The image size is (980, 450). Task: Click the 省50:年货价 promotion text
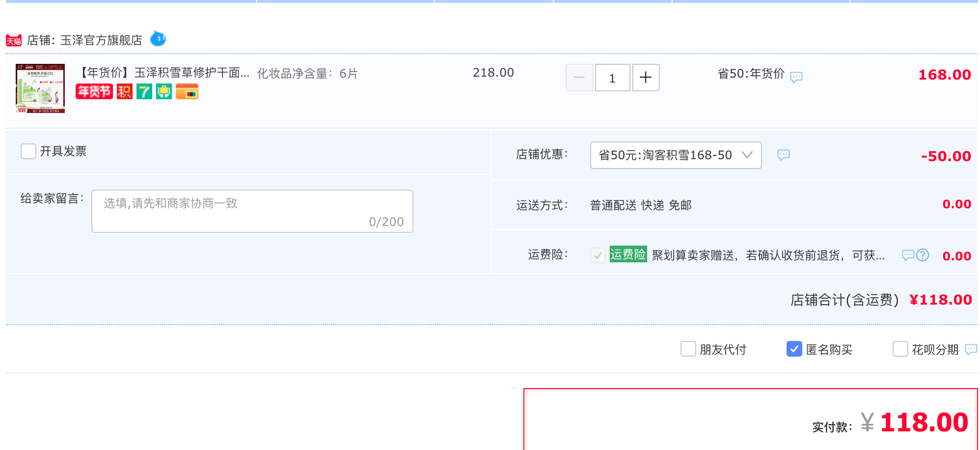751,74
